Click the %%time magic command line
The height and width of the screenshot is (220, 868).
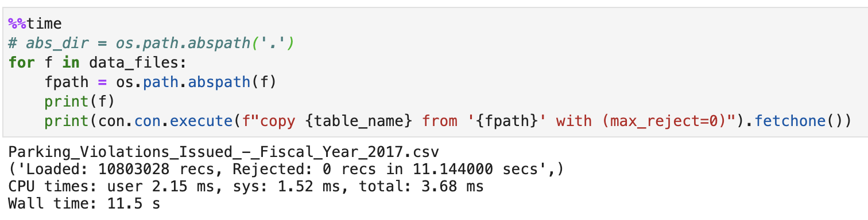tap(35, 23)
